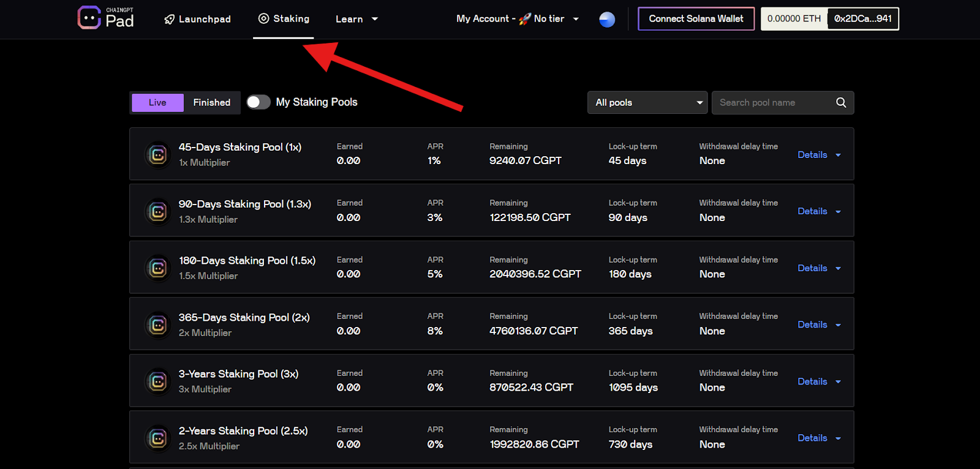This screenshot has height=469, width=980.
Task: Click the 45-Days Staking Pool token icon
Action: point(158,155)
